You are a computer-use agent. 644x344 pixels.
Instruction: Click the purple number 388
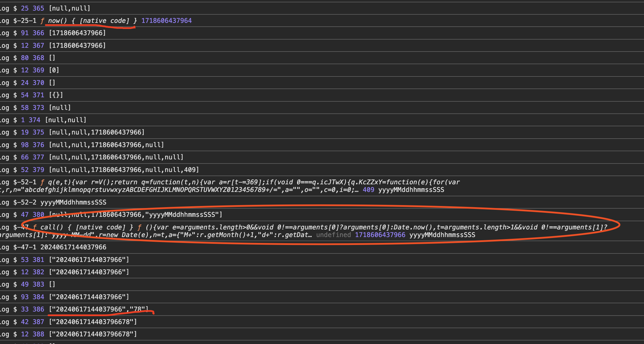[x=38, y=334]
